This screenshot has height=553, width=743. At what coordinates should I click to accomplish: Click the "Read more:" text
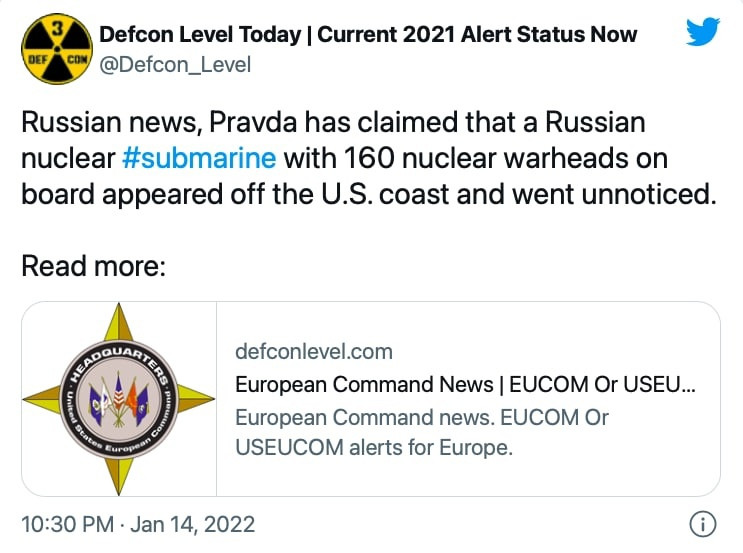93,267
